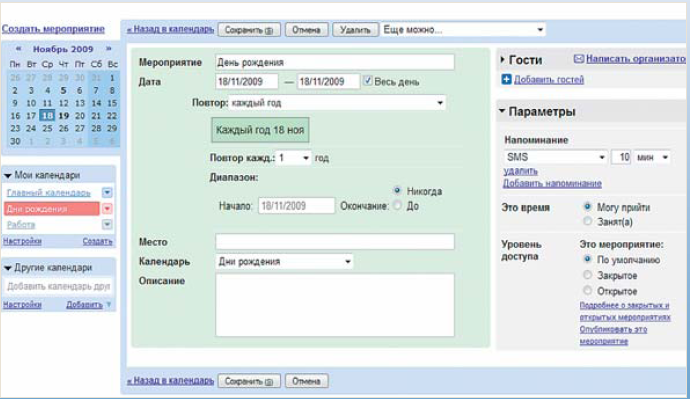The image size is (690, 399).
Task: Click bottom Назад в календарь link
Action: [170, 381]
